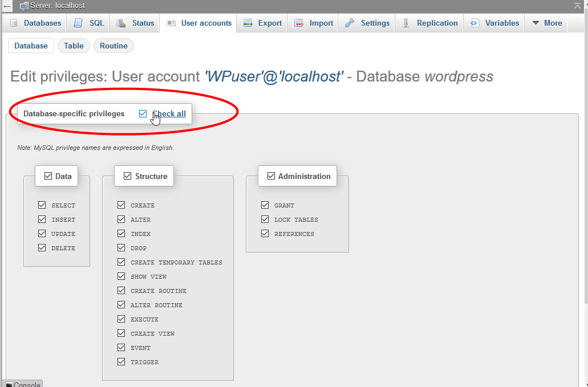
Task: Click the Import icon
Action: (x=298, y=23)
